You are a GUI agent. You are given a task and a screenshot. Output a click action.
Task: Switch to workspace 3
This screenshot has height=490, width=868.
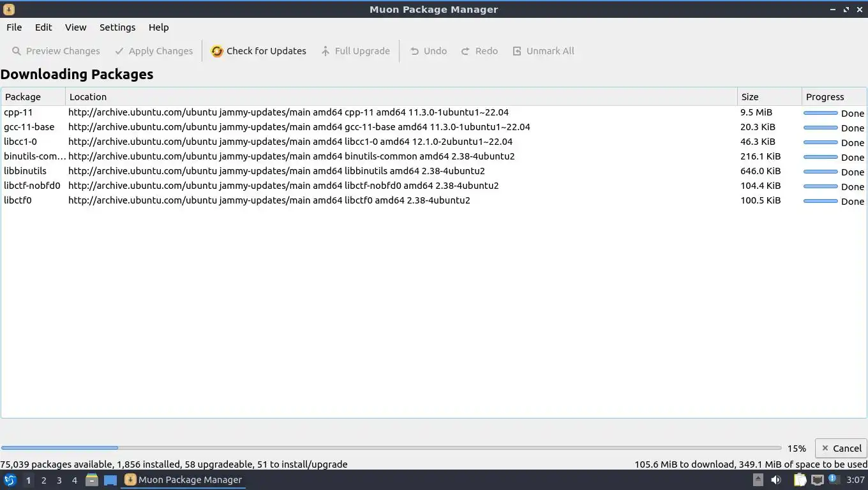click(x=59, y=480)
